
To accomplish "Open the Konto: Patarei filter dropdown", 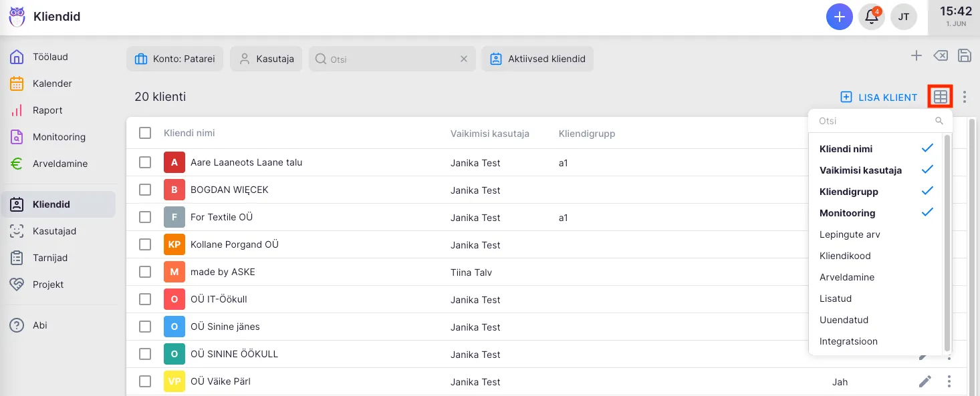I will coord(174,59).
